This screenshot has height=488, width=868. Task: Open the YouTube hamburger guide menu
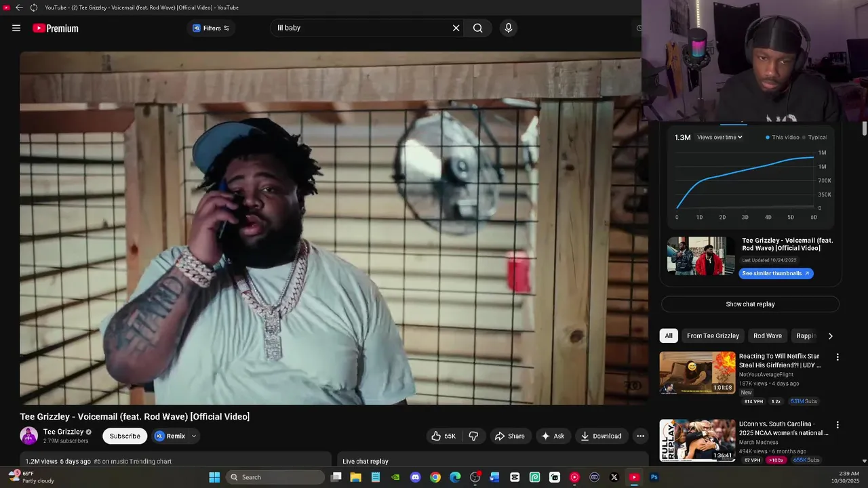tap(16, 28)
